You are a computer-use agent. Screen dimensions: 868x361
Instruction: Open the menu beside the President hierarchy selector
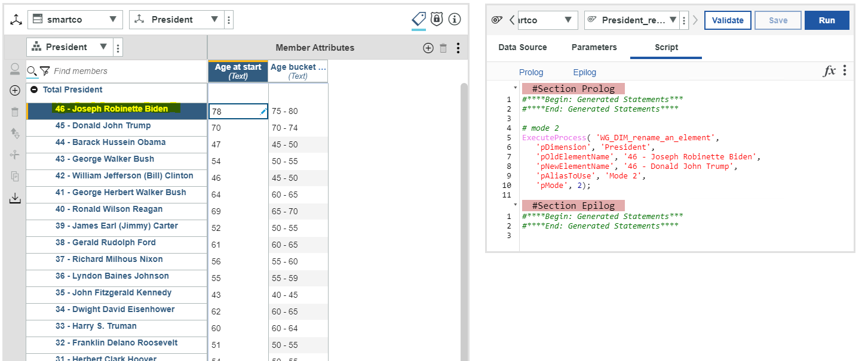[118, 48]
